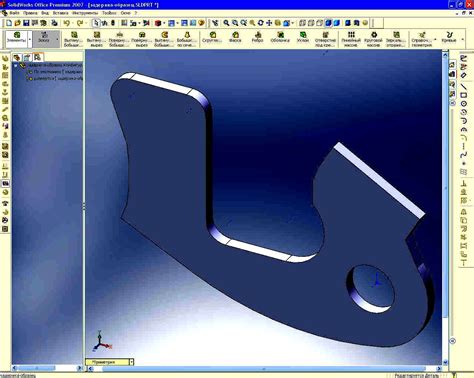Toggle Shadows in Shaded Mode icon
Viewport: 474px width, 378px height.
pos(348,23)
